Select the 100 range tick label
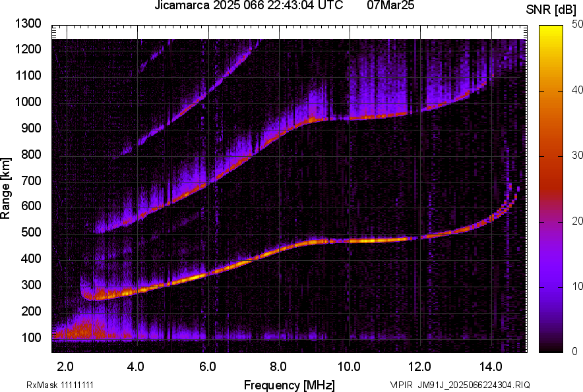Viewport: 583px width, 392px height. point(30,337)
